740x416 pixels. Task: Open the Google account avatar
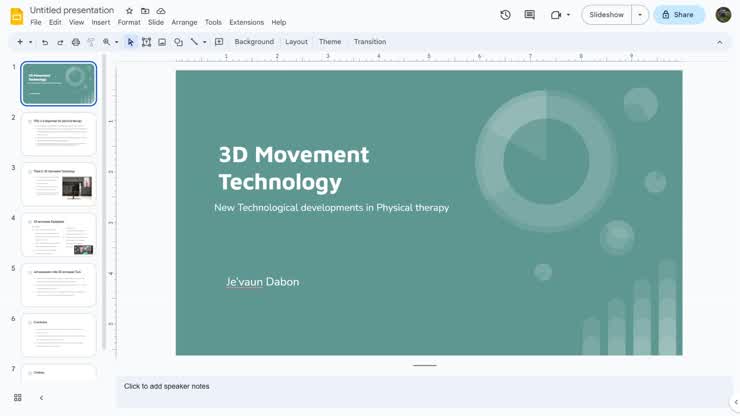[723, 15]
